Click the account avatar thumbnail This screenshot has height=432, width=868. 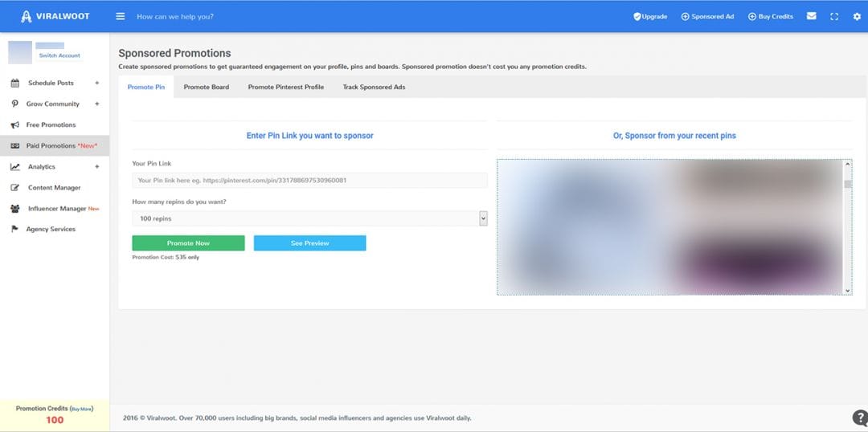click(20, 52)
